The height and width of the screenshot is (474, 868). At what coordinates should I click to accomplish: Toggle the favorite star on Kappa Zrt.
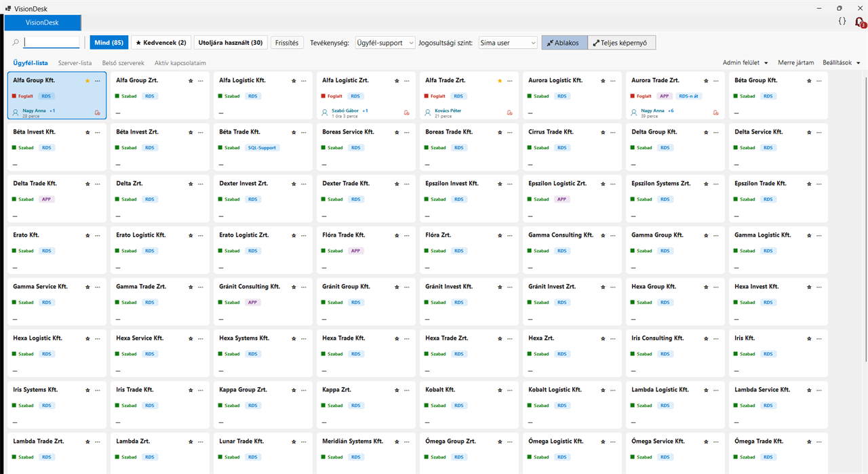pos(397,390)
